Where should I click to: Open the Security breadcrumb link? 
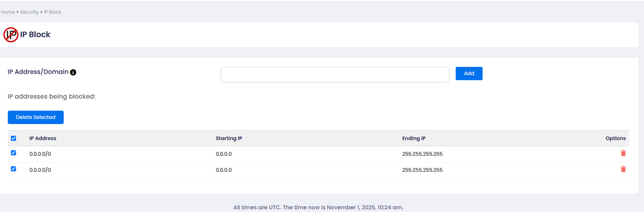(29, 12)
